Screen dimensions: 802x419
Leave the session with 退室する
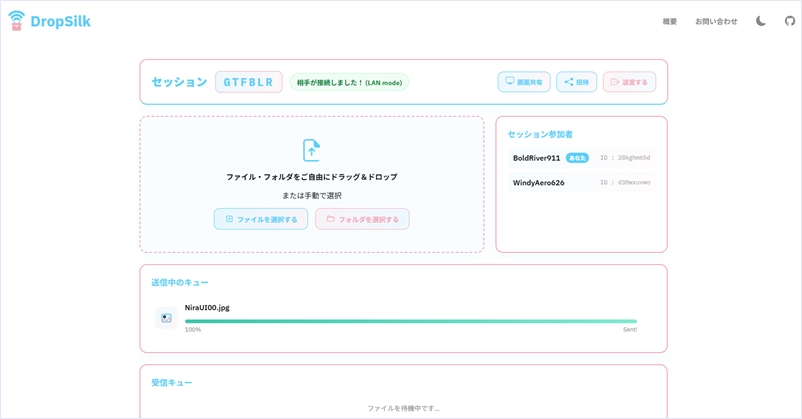[x=629, y=82]
